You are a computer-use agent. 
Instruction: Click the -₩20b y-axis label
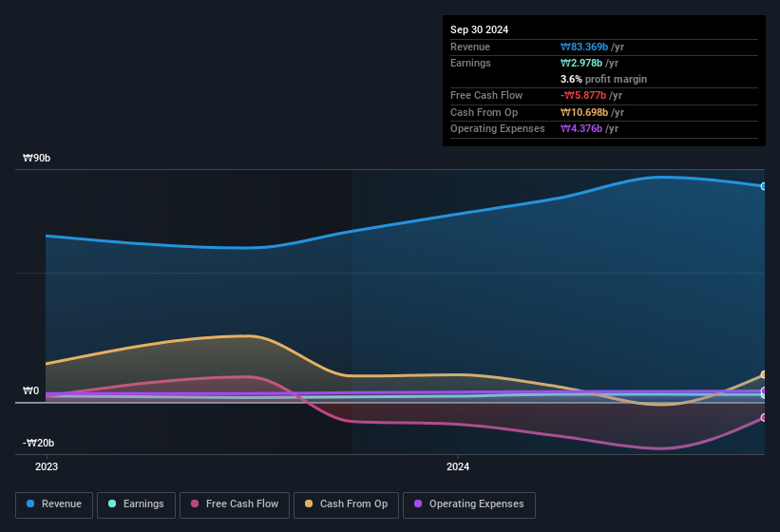coord(38,443)
